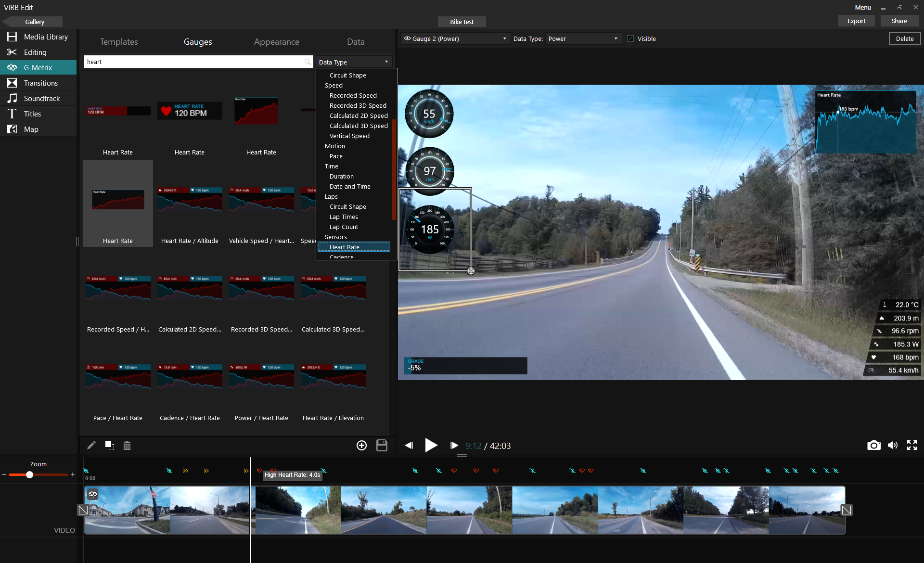
Task: Uncheck the Visible checkbox
Action: [630, 38]
